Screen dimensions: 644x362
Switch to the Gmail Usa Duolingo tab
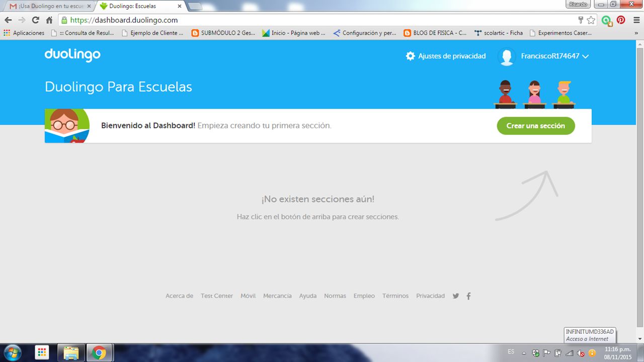[49, 6]
